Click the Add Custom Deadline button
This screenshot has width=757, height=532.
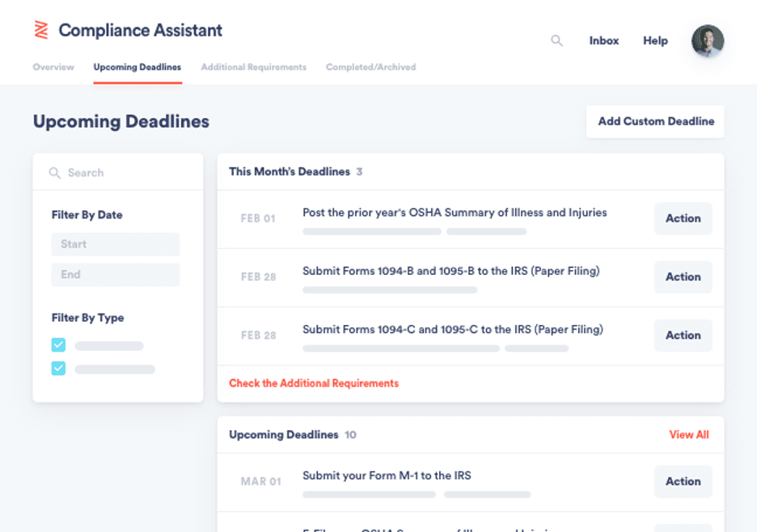click(x=655, y=121)
